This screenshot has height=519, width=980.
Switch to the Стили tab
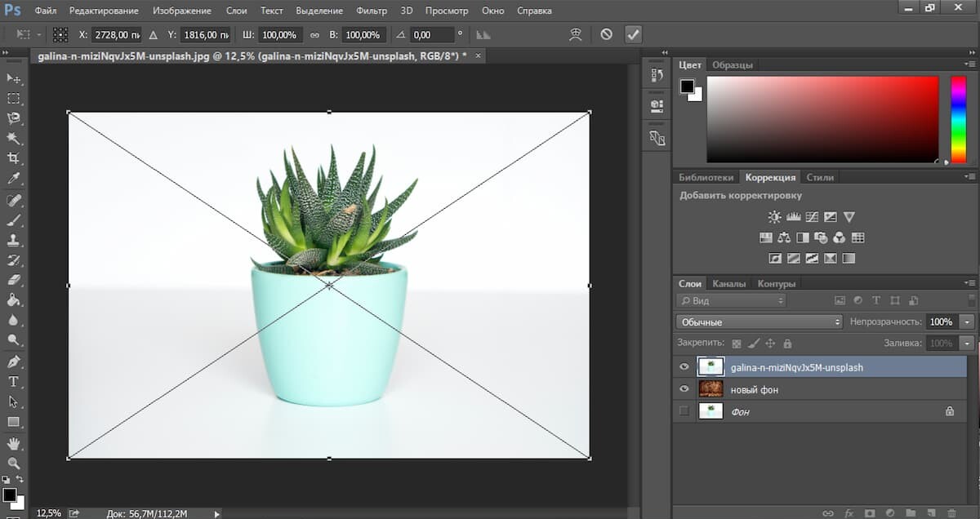(820, 177)
